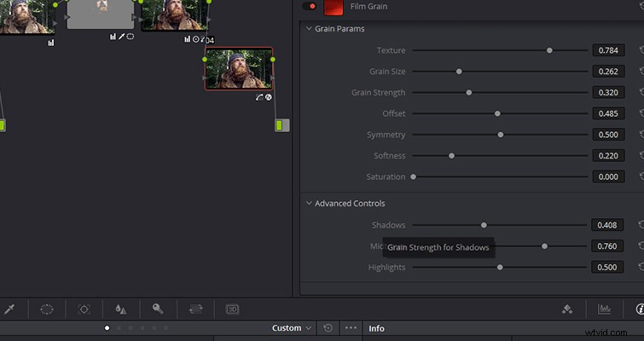
Task: Click the OFX effect badge below node 04
Action: tap(269, 97)
